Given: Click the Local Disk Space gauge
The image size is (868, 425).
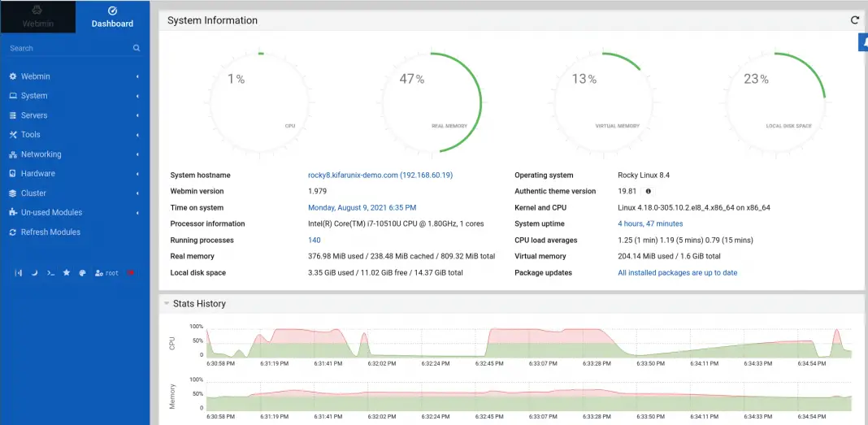Looking at the screenshot, I should [776, 103].
